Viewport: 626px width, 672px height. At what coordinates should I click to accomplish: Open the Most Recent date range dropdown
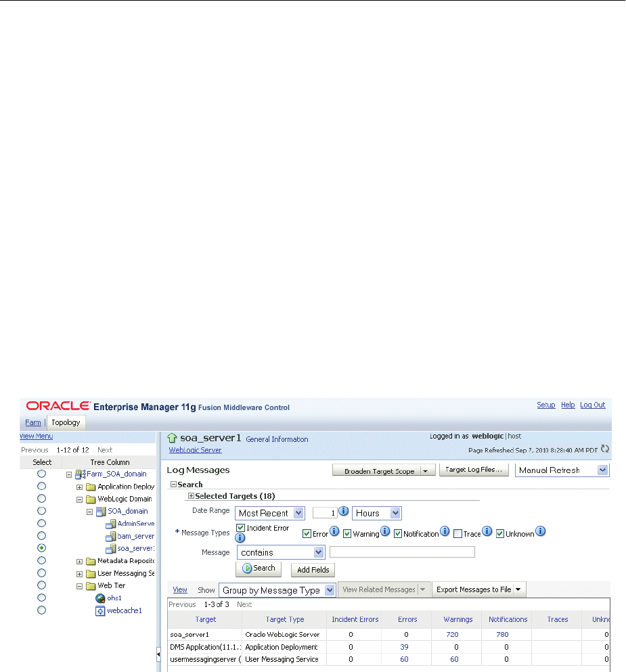tap(270, 513)
